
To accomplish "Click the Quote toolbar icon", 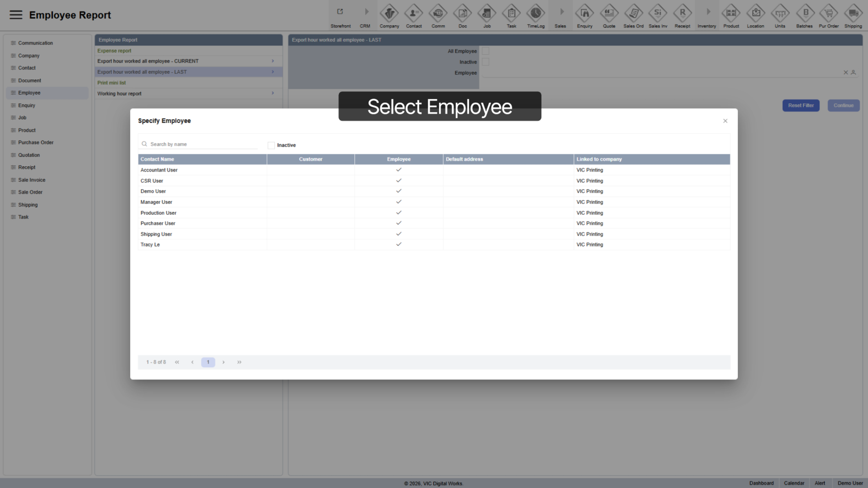I will (609, 13).
